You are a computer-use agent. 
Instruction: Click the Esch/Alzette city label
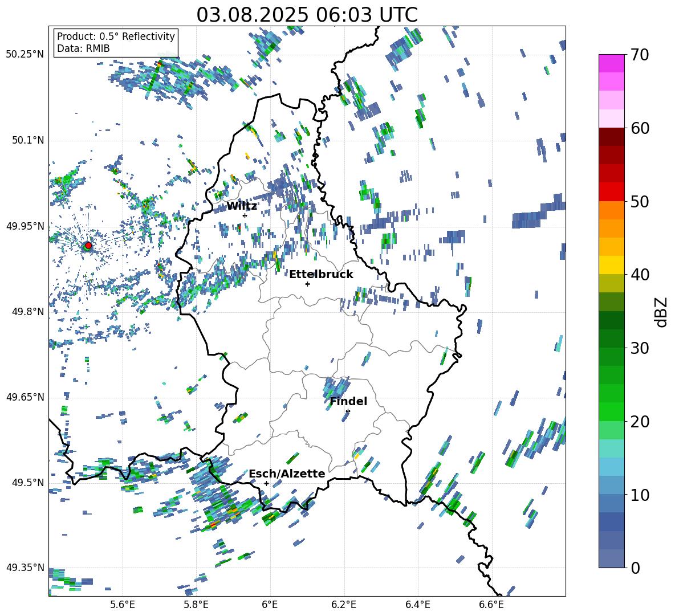[287, 474]
